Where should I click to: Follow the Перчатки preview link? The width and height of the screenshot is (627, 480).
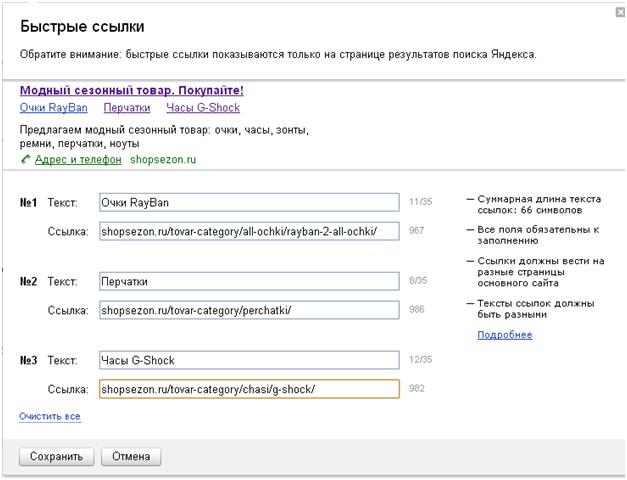tap(127, 108)
